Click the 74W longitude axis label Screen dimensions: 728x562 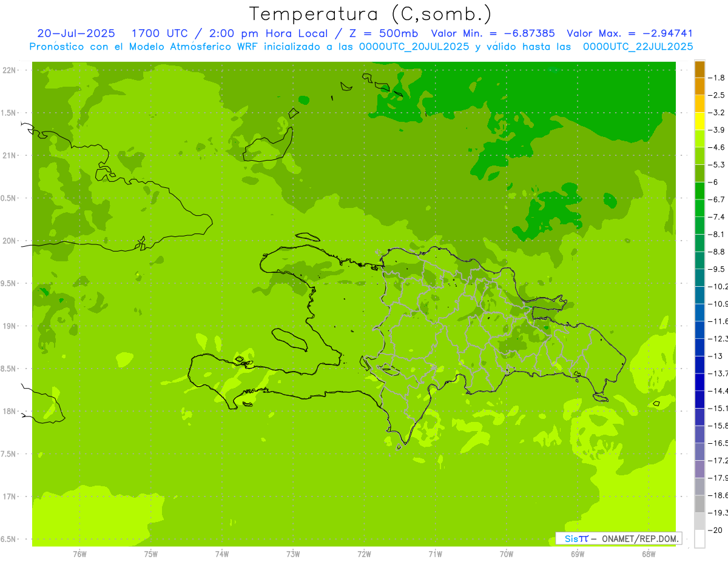(x=222, y=554)
